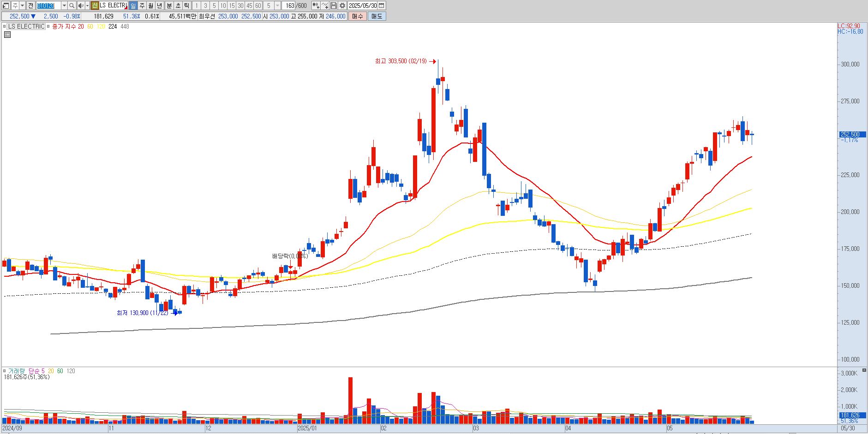Image resolution: width=868 pixels, height=434 pixels.
Task: Select the 15 interval button
Action: 232,6
